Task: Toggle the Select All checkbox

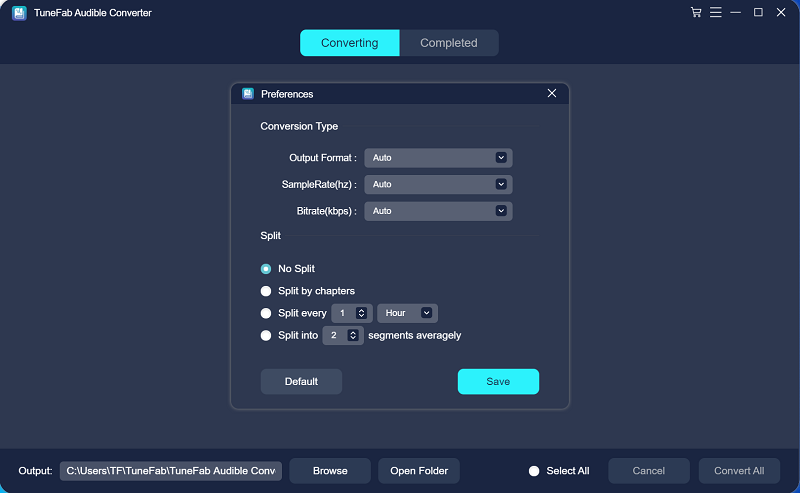Action: coord(534,471)
